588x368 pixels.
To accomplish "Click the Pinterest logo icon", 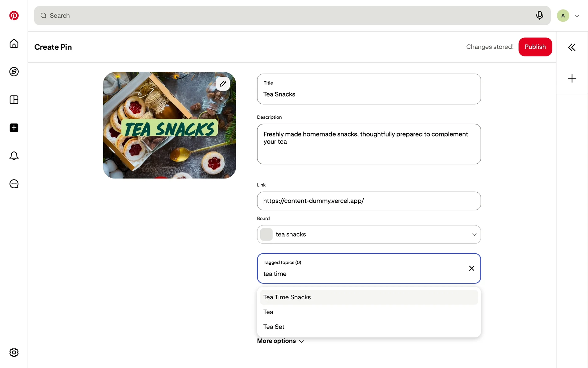I will pyautogui.click(x=14, y=16).
